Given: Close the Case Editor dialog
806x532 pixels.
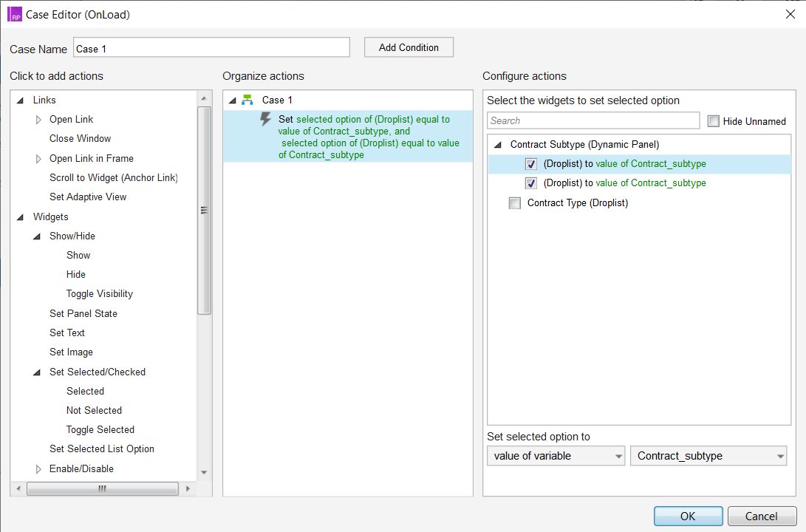Looking at the screenshot, I should (x=790, y=14).
